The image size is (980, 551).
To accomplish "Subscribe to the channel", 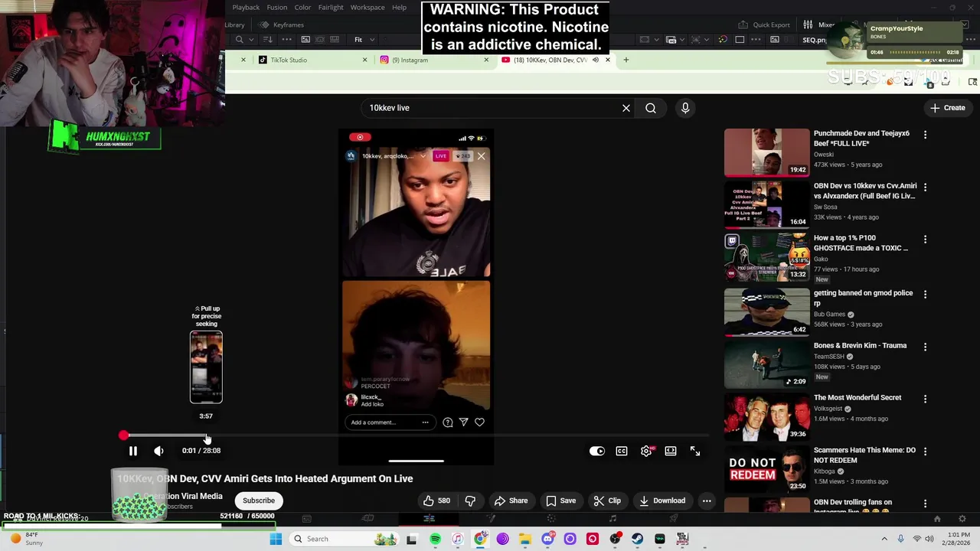I will click(259, 500).
